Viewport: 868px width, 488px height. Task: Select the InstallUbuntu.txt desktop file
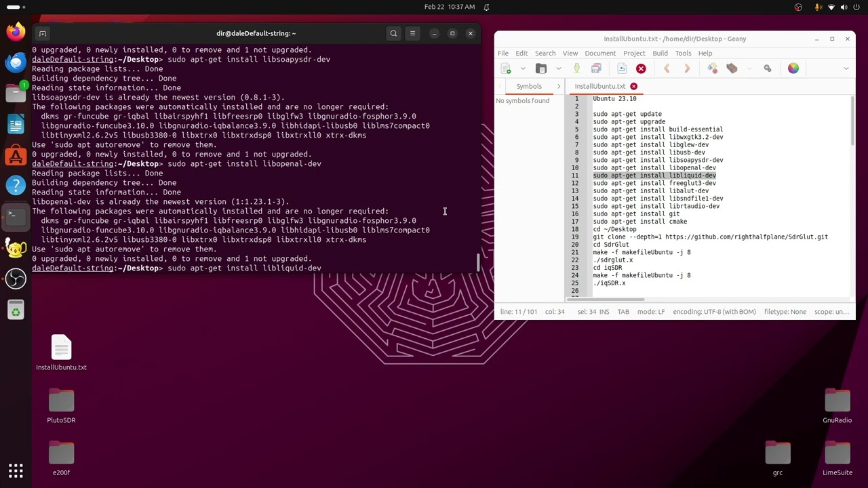coord(61,353)
